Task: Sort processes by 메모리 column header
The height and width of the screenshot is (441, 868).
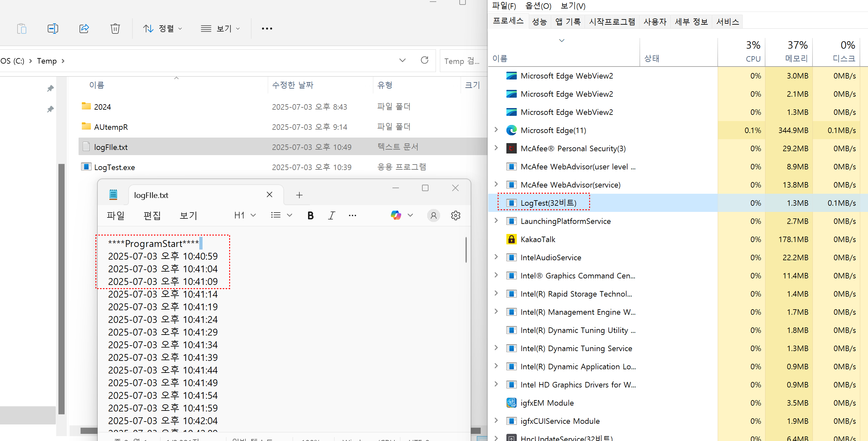Action: (797, 58)
